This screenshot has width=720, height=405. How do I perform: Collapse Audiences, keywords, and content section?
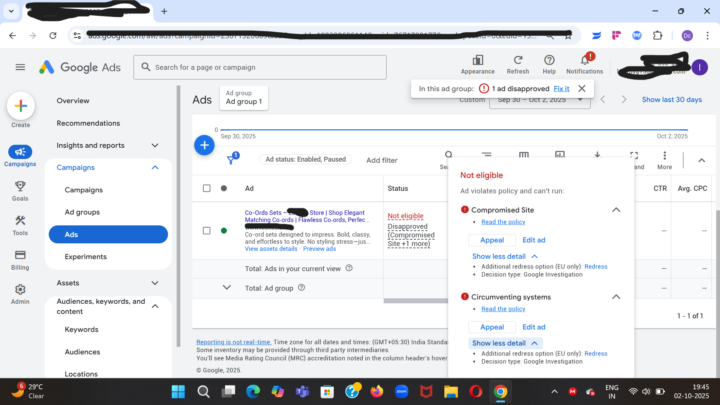pyautogui.click(x=155, y=306)
